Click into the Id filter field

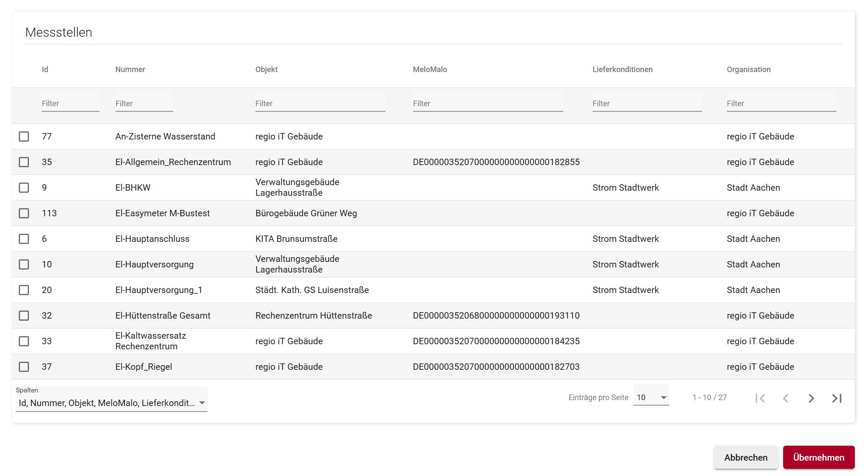69,103
